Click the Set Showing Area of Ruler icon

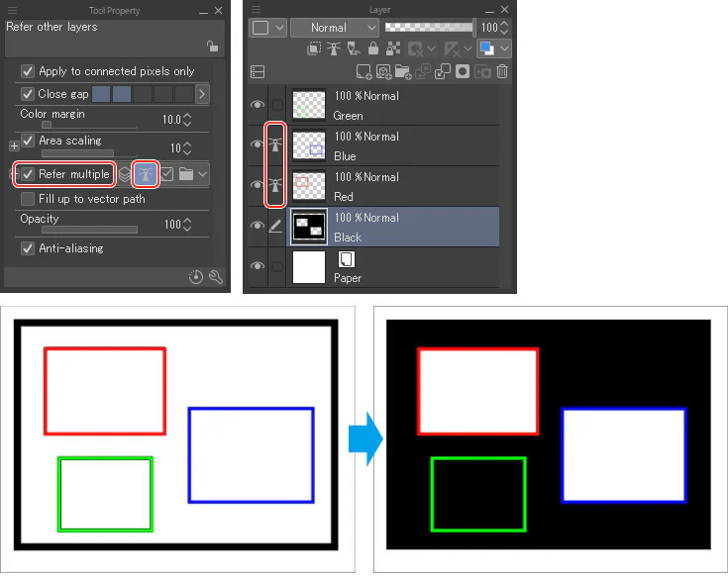(452, 48)
